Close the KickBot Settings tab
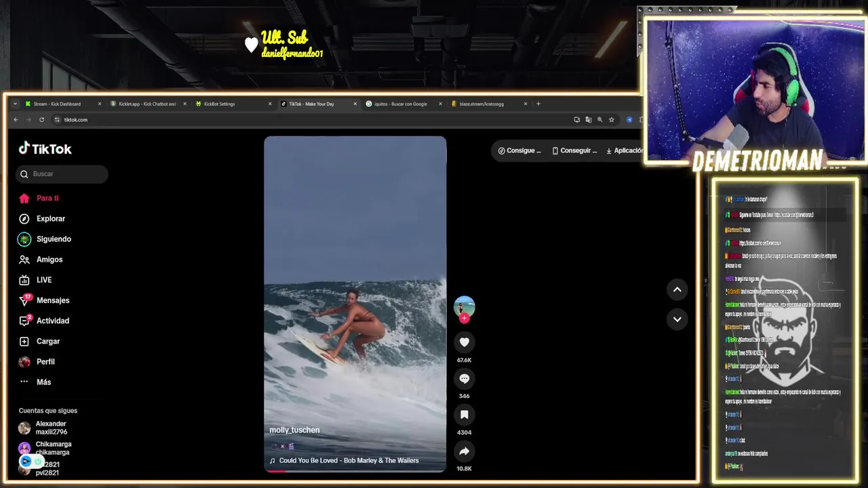This screenshot has width=868, height=488. pos(270,104)
